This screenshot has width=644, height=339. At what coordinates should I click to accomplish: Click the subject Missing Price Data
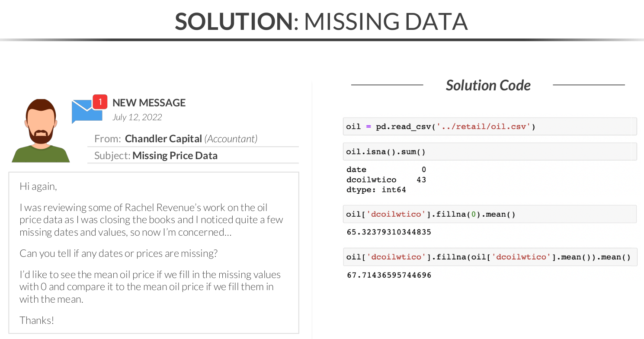[175, 156]
